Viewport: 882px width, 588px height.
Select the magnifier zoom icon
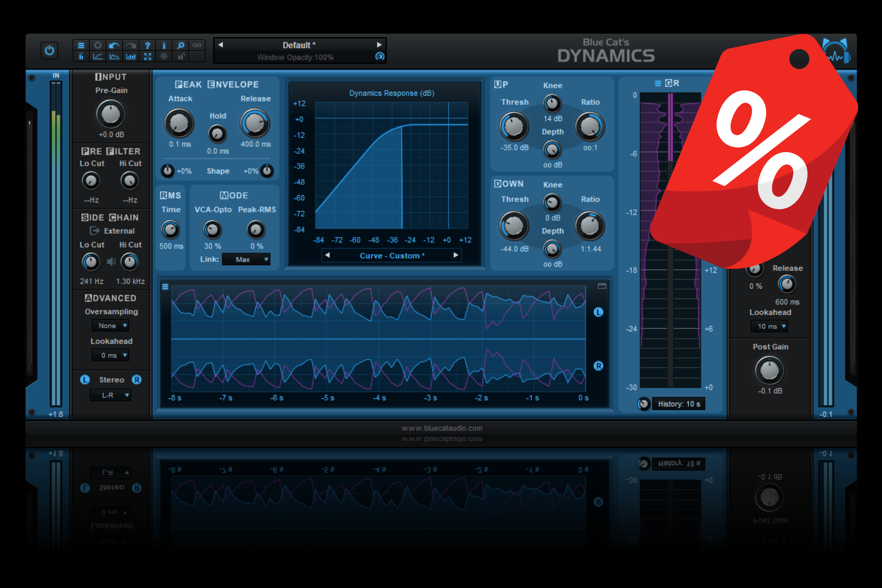pos(180,45)
